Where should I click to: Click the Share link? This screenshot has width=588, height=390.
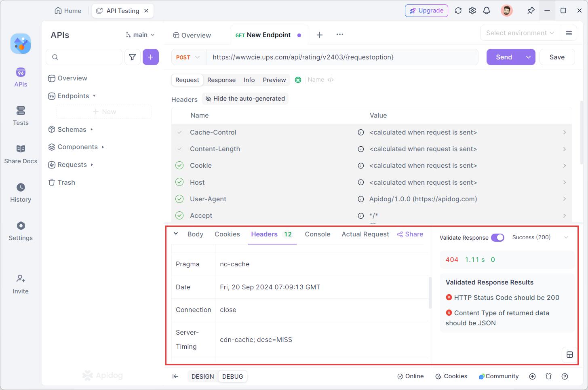410,234
